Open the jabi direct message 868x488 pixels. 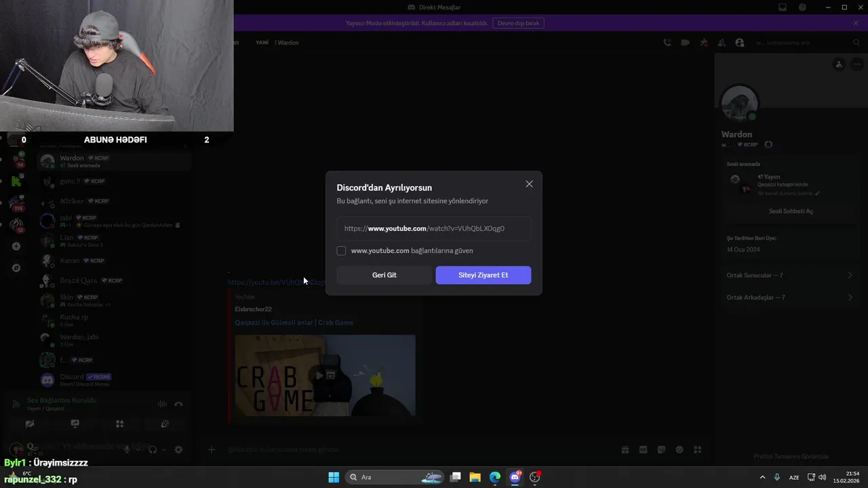(x=115, y=221)
